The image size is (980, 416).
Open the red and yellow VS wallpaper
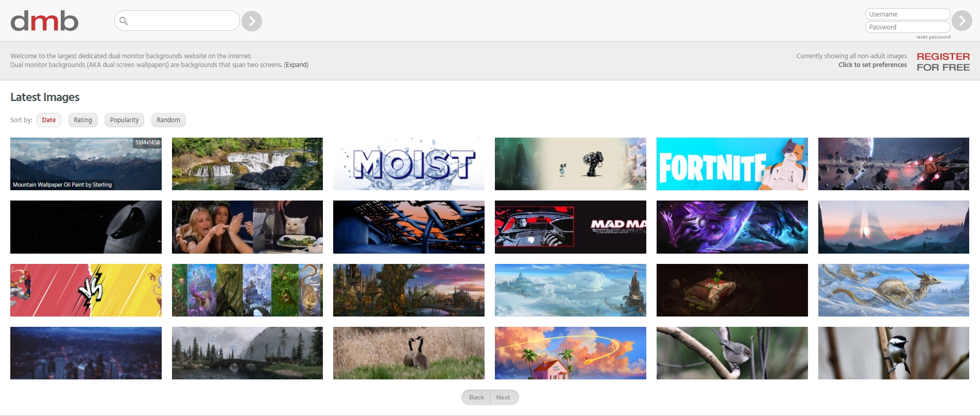coord(86,290)
